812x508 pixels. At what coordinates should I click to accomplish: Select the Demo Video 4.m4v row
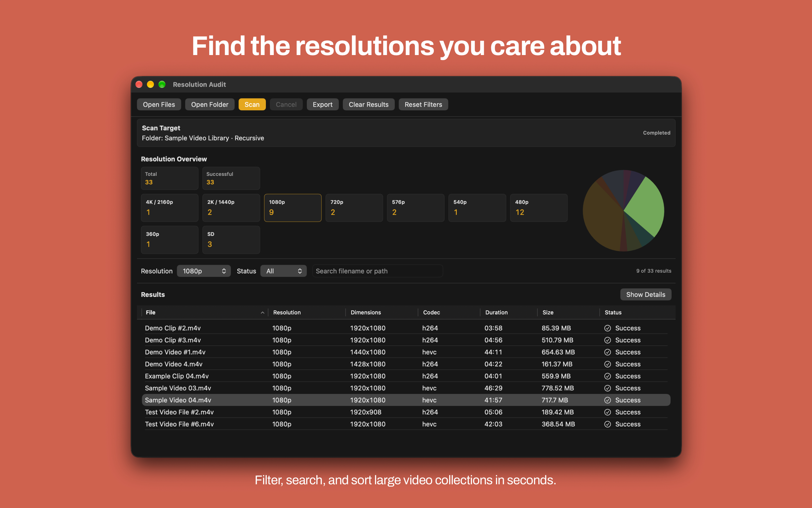(x=406, y=364)
